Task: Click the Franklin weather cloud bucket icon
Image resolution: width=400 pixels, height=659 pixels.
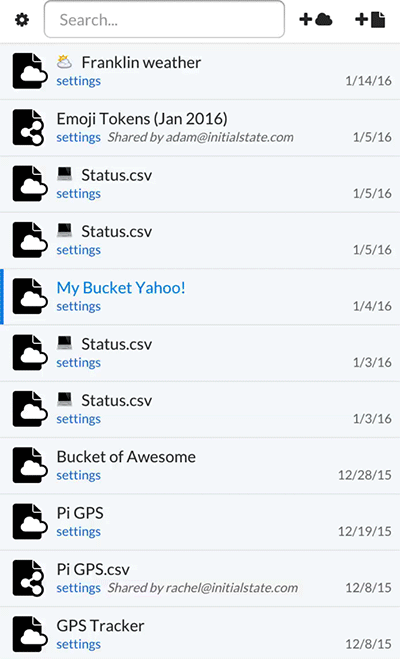Action: [30, 71]
